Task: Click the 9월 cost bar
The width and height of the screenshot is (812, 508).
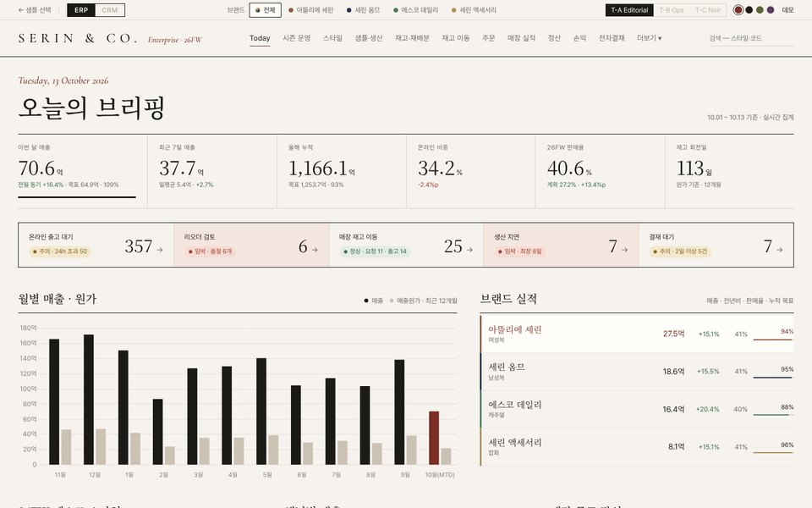Action: [x=411, y=450]
